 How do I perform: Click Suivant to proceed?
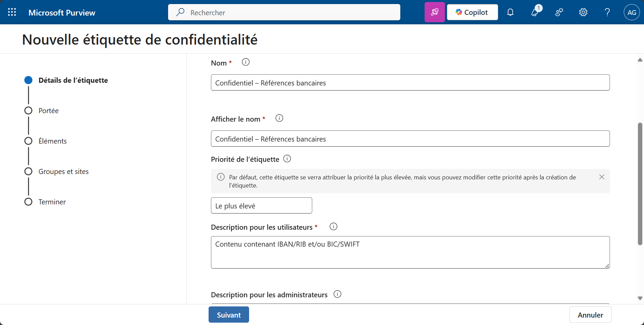coord(229,315)
